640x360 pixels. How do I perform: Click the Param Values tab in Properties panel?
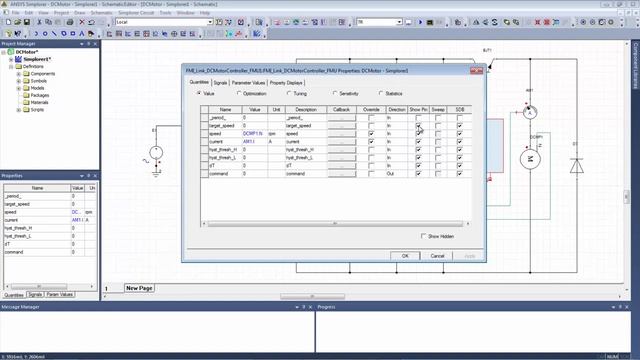(60, 294)
